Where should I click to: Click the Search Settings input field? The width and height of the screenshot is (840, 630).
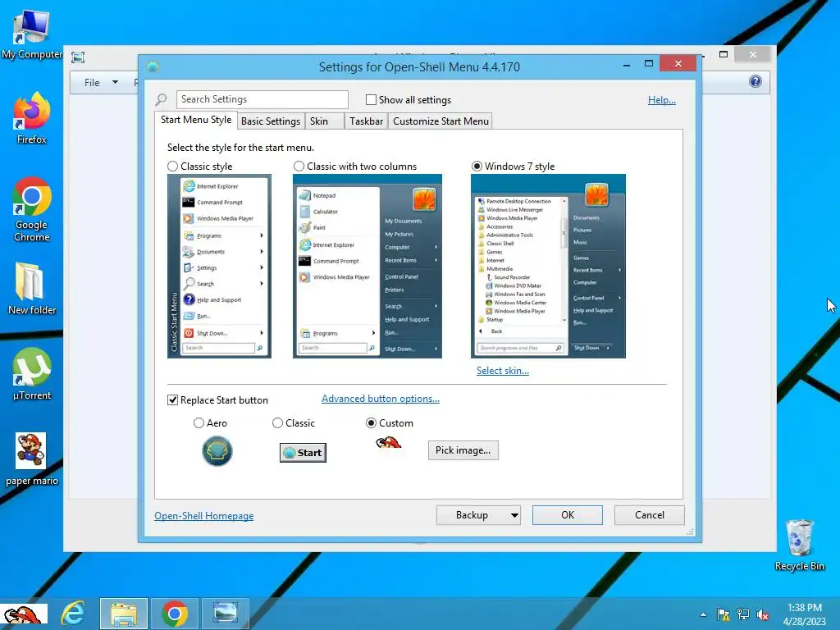pos(262,99)
